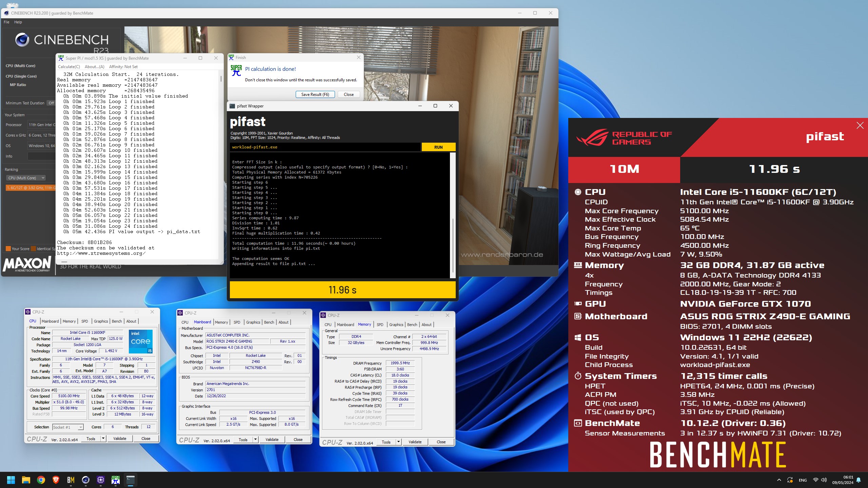Open notifications bell icon
868x488 pixels.
point(859,480)
